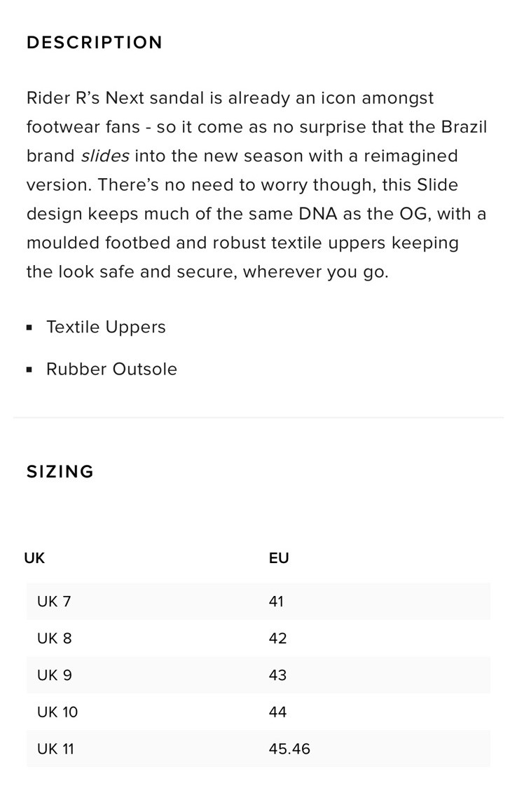Click the EU size 42 cell
517x812 pixels.
coord(277,638)
